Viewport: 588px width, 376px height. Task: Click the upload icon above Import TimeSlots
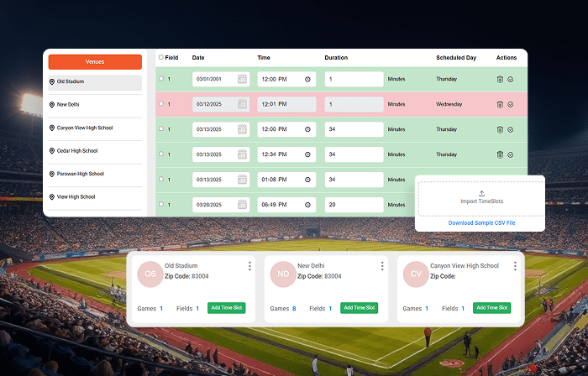pos(481,193)
